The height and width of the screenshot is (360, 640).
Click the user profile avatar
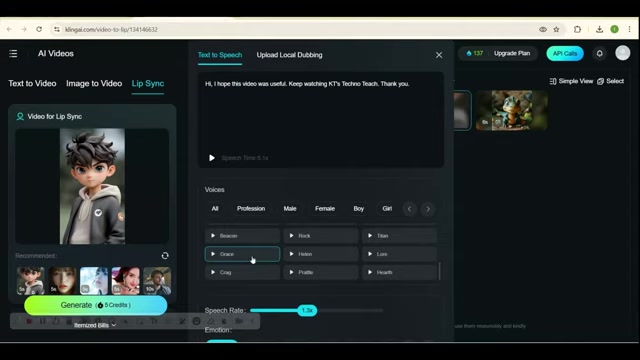(622, 53)
